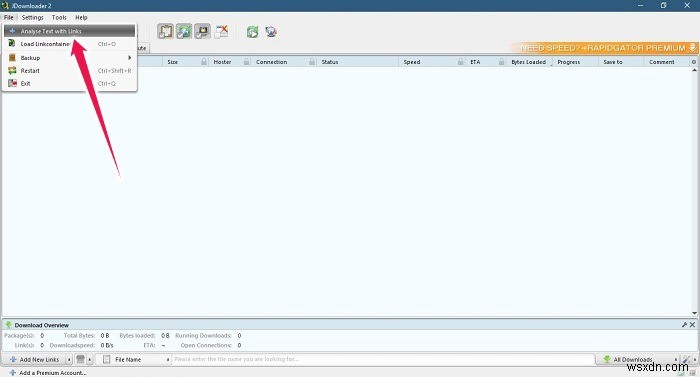Toggle the Speed column lock icon
The height and width of the screenshot is (377, 700).
(x=460, y=62)
